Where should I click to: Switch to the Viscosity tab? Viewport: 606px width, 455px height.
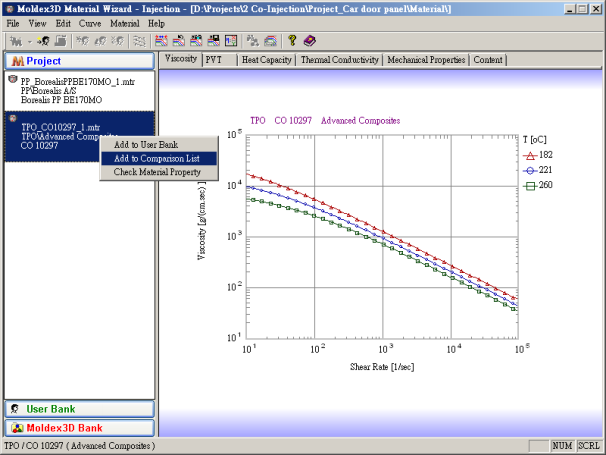click(180, 59)
